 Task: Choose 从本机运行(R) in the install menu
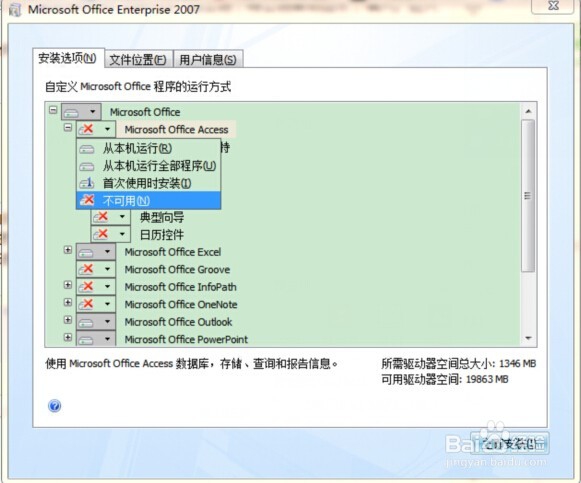click(x=148, y=149)
